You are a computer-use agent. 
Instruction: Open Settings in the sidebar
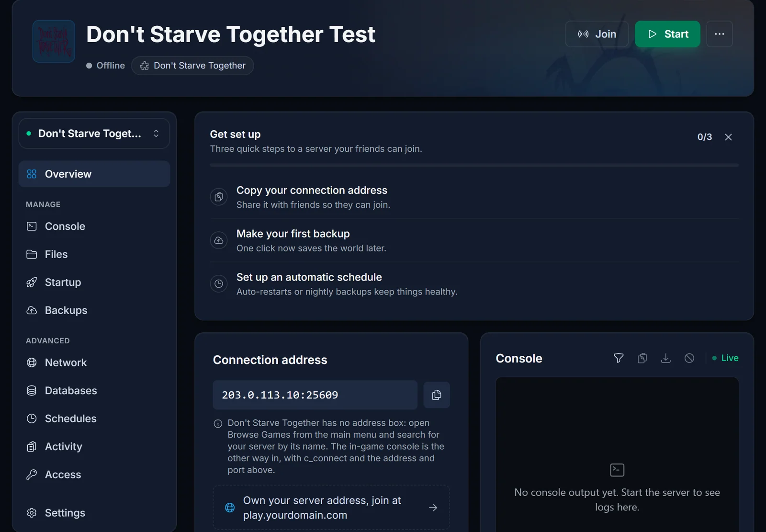point(94,513)
